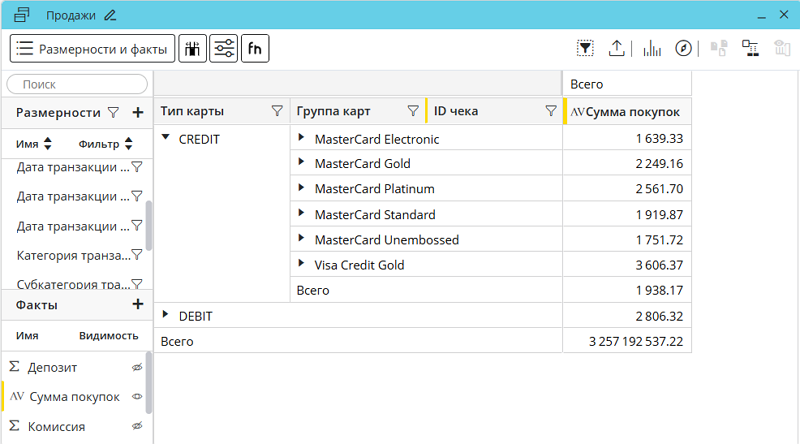Click the compass icon in toolbar

tap(684, 48)
